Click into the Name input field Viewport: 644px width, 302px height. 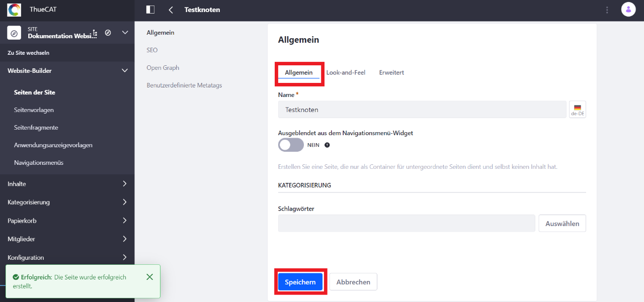422,110
